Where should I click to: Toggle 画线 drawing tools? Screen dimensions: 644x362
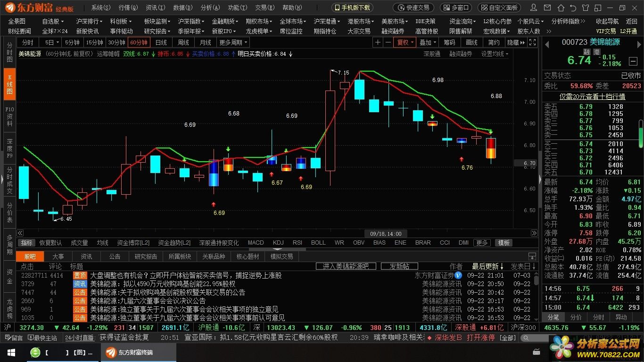pyautogui.click(x=471, y=42)
